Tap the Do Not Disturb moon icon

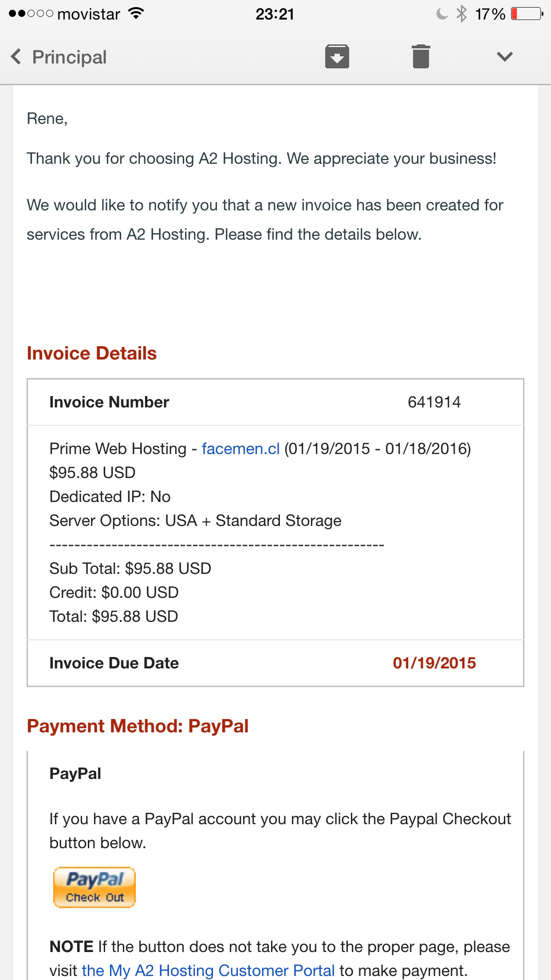[442, 14]
